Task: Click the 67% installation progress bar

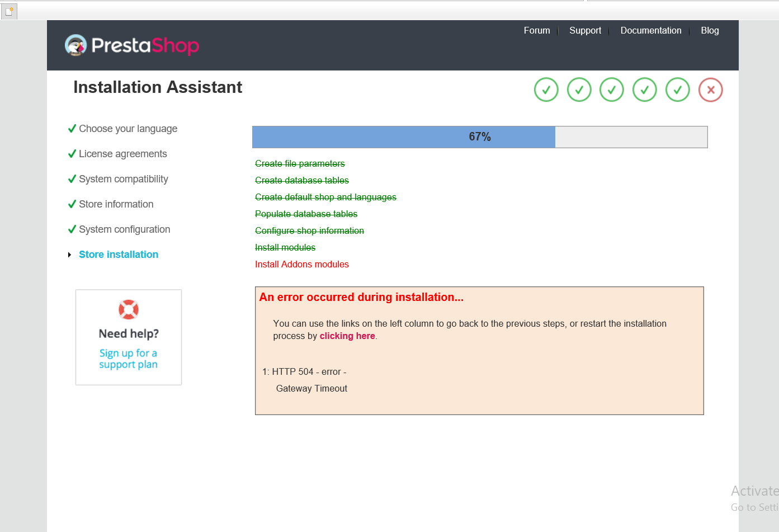Action: click(x=480, y=137)
